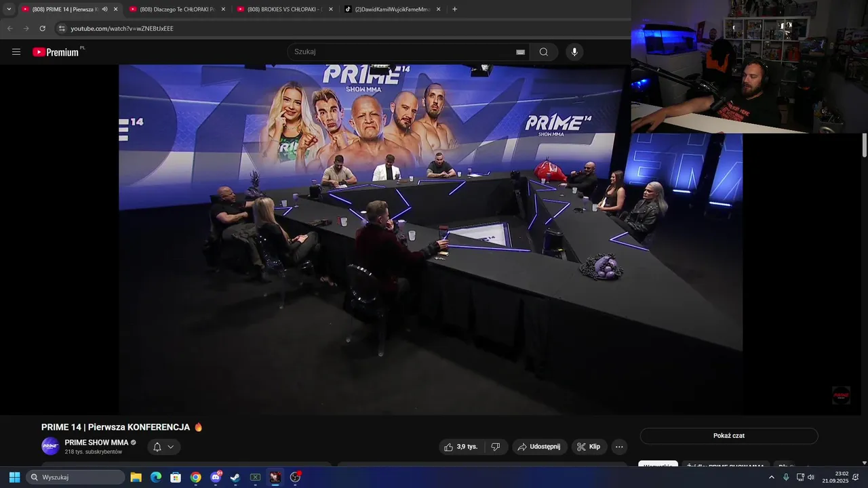Viewport: 868px width, 488px height.
Task: Mute the audio icon on first tab
Action: 104,9
